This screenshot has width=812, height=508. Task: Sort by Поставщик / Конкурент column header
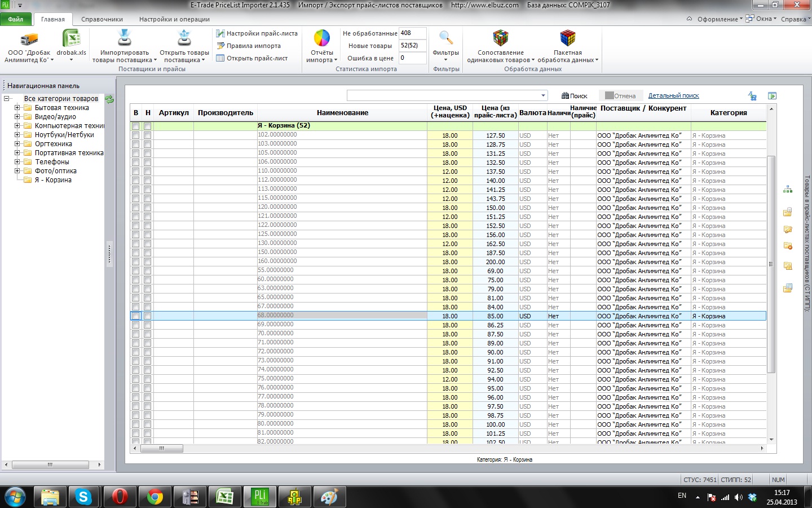coord(643,108)
